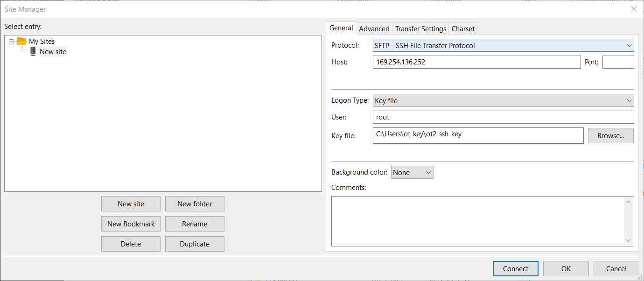Click into the Port field
The width and height of the screenshot is (644, 281).
click(618, 62)
